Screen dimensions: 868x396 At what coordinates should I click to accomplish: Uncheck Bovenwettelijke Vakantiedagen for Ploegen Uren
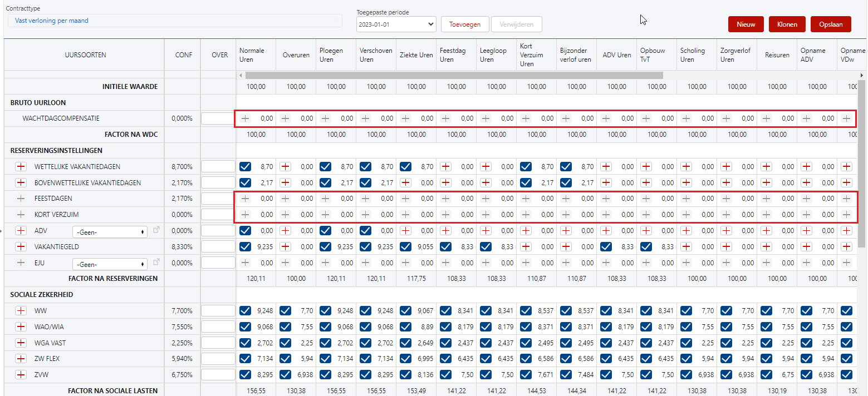pos(325,182)
